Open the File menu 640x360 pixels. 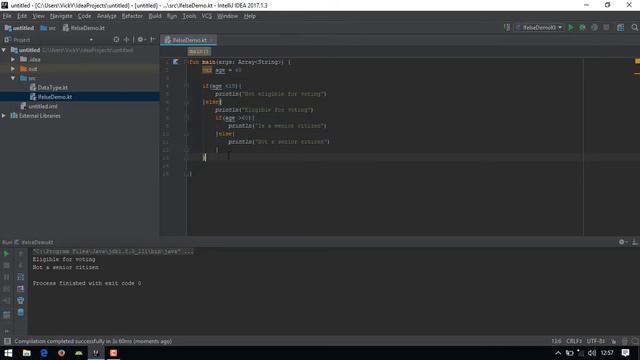(7, 16)
